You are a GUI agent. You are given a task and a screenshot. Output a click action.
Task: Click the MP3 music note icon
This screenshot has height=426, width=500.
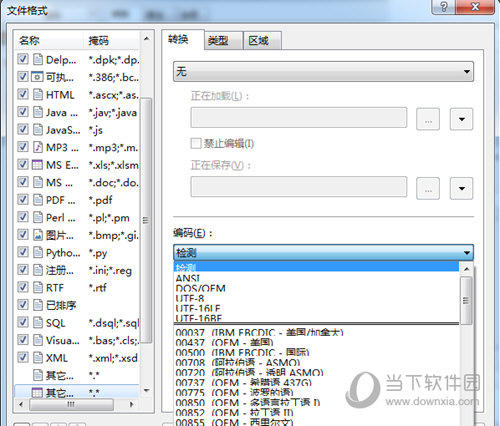coord(38,147)
